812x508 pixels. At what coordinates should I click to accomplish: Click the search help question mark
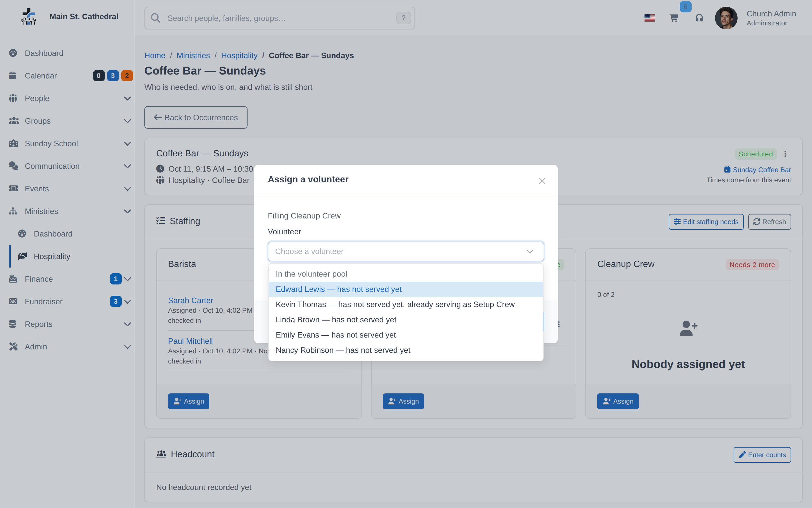pos(403,18)
